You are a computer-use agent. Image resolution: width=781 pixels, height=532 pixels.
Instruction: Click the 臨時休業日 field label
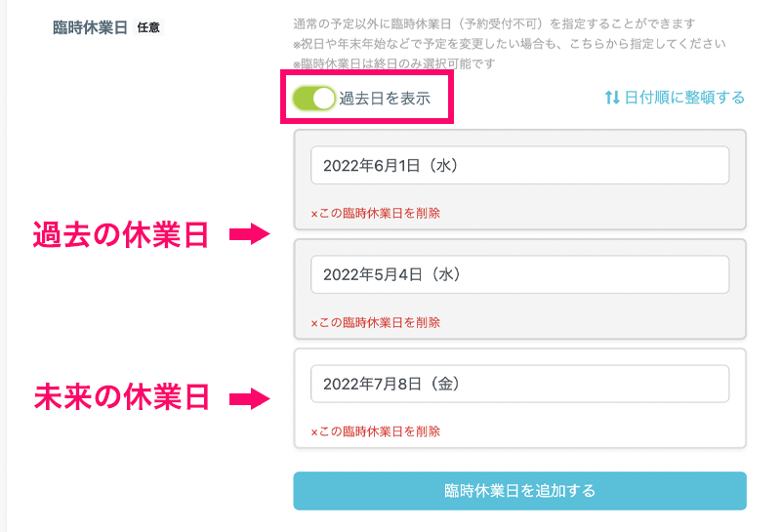tap(90, 27)
